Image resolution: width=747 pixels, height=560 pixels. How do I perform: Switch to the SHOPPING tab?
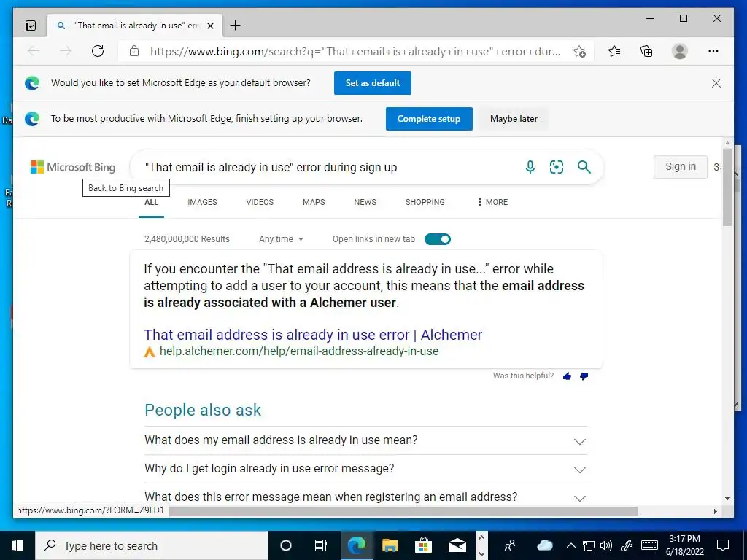pos(425,202)
